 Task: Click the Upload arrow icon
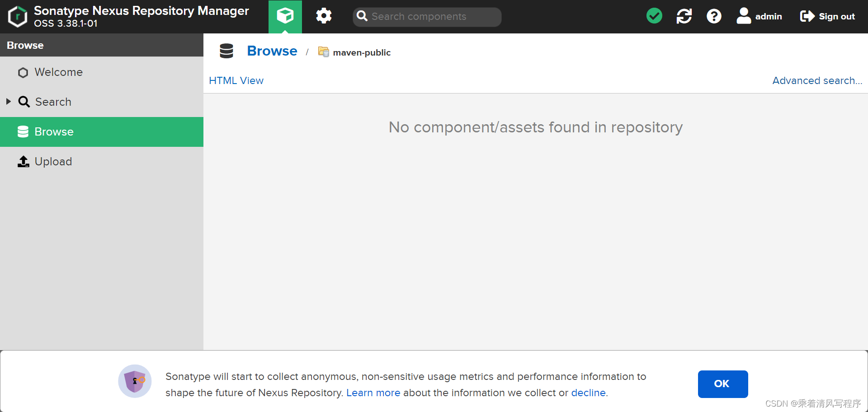(24, 161)
